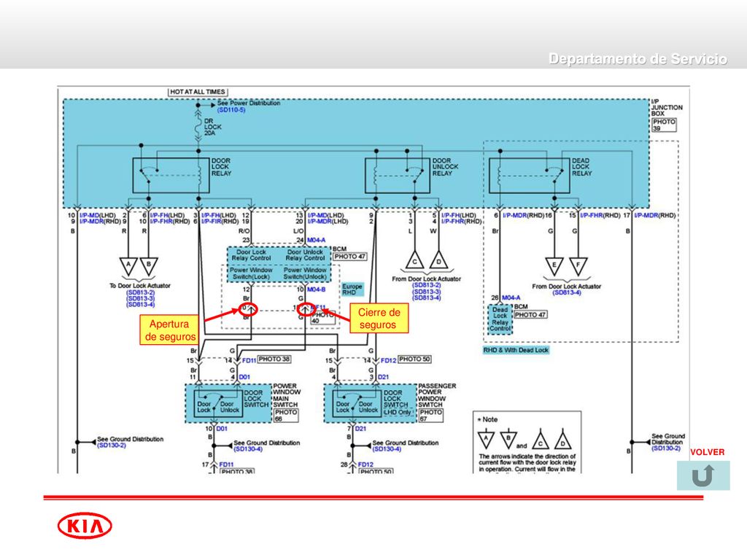Click the 'Cierre de seguros' callout

point(379,318)
